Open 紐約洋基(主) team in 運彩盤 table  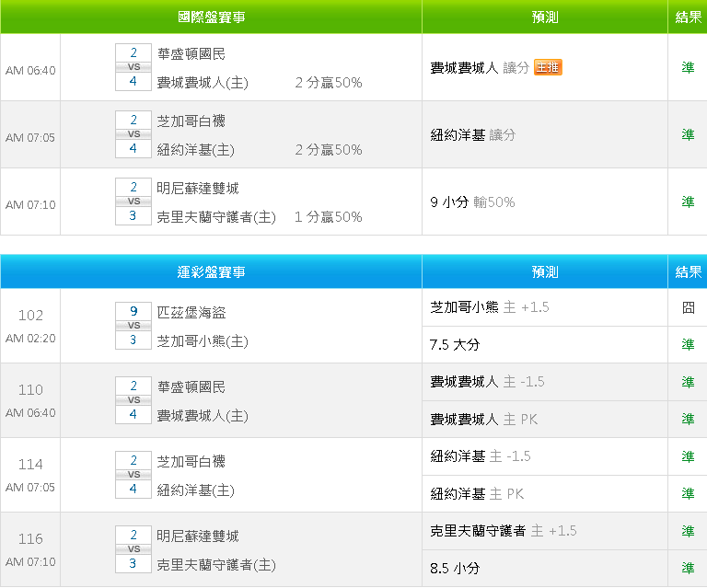(x=196, y=490)
